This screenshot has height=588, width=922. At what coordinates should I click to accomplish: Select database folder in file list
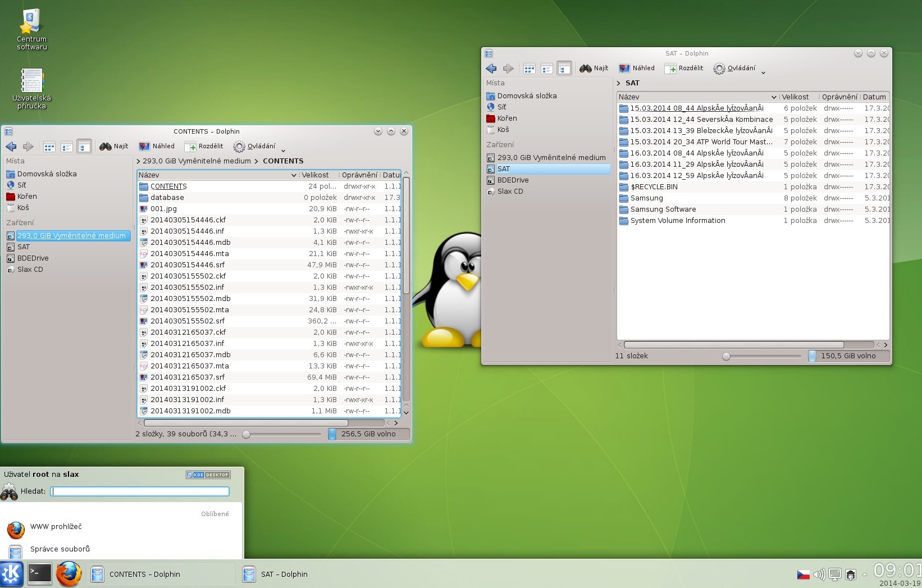click(x=167, y=198)
